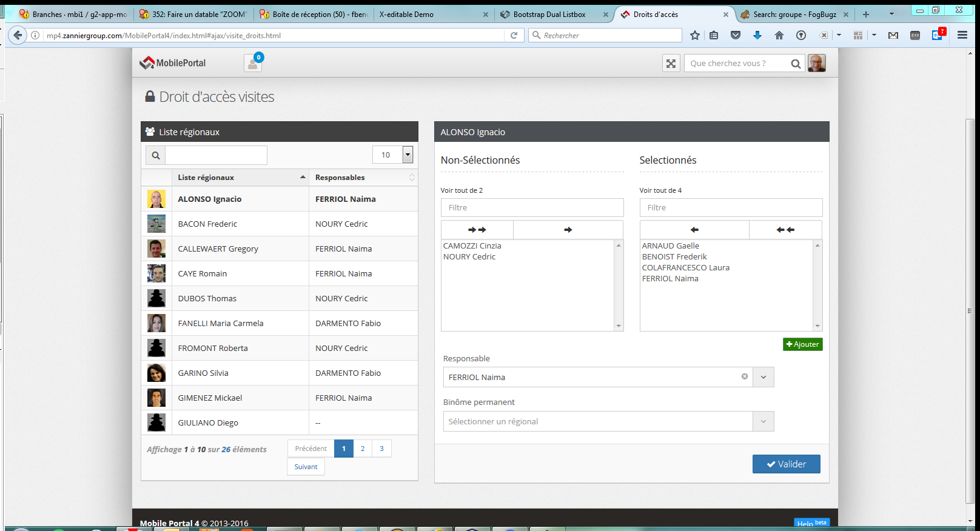Remove all items with double left arrow

pos(785,230)
